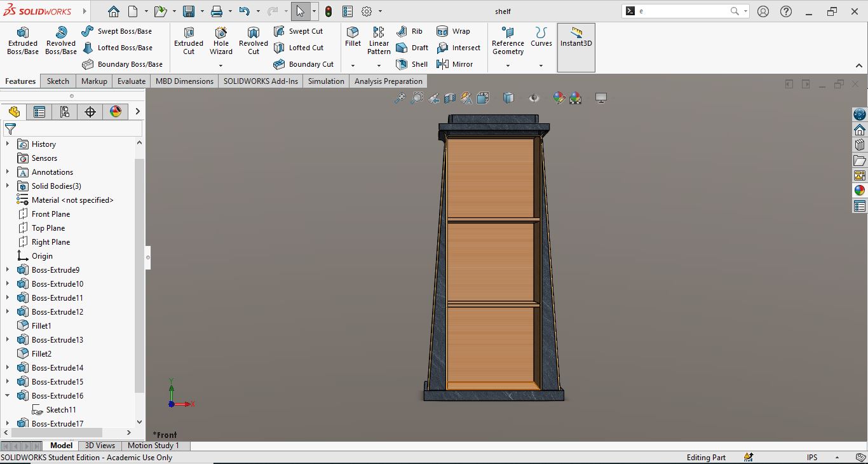Click the Extruded Boss/Base tool

[x=23, y=41]
